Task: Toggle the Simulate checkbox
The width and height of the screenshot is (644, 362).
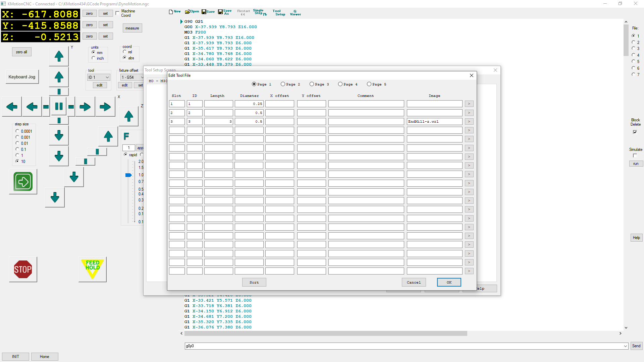Action: pyautogui.click(x=635, y=156)
